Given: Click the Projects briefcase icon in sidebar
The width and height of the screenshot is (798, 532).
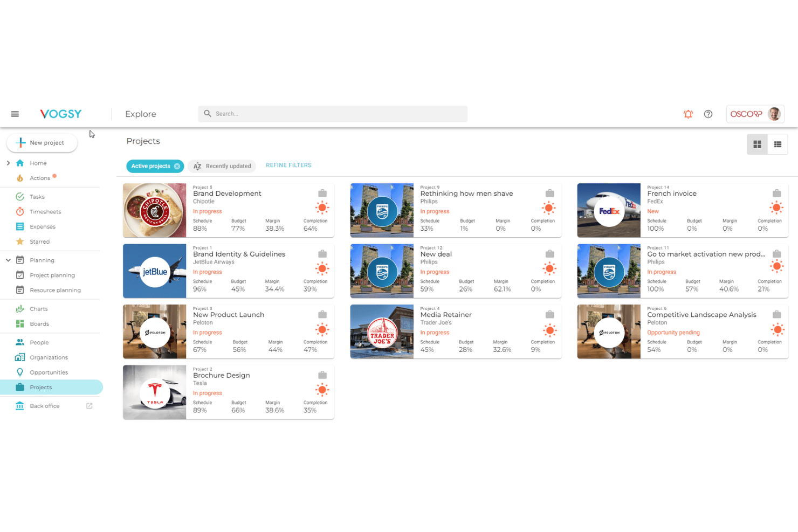Looking at the screenshot, I should (20, 388).
